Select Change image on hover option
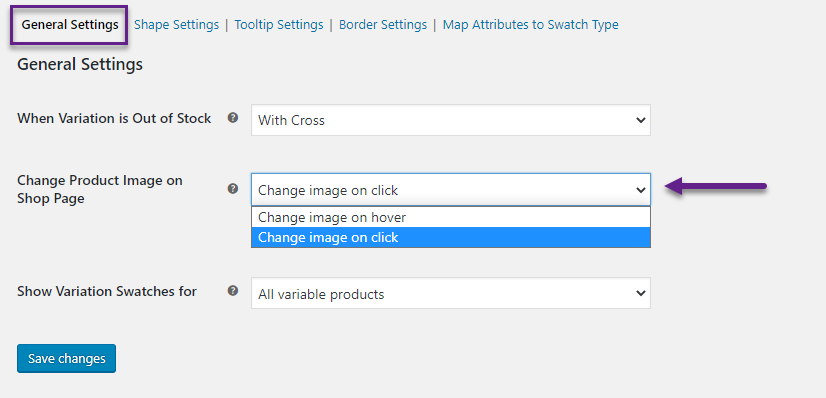 tap(451, 217)
